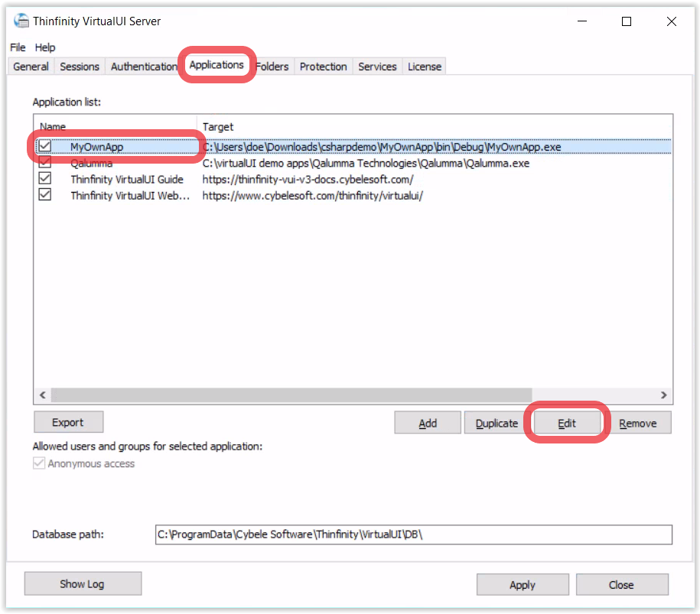This screenshot has width=700, height=614.
Task: Click the Add application button
Action: click(x=428, y=423)
